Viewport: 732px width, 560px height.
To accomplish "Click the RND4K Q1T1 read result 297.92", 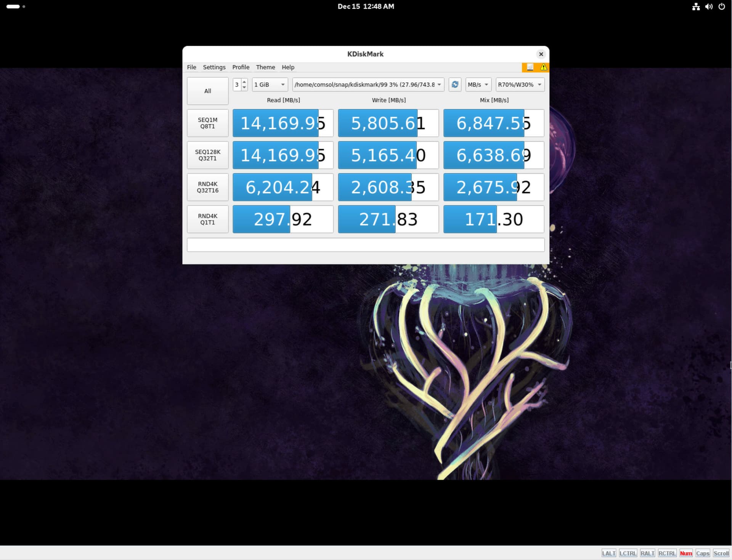I will click(283, 219).
